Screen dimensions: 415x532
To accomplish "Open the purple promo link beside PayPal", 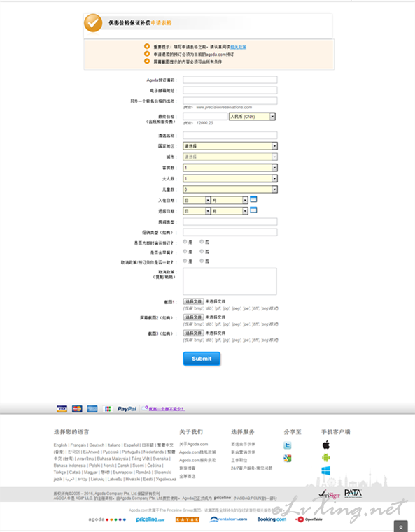I will [x=167, y=409].
